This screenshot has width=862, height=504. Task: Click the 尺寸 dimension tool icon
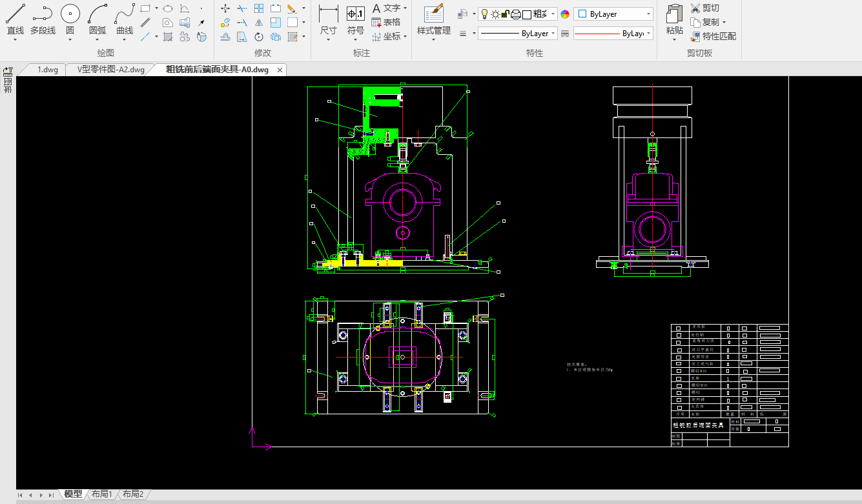(328, 14)
